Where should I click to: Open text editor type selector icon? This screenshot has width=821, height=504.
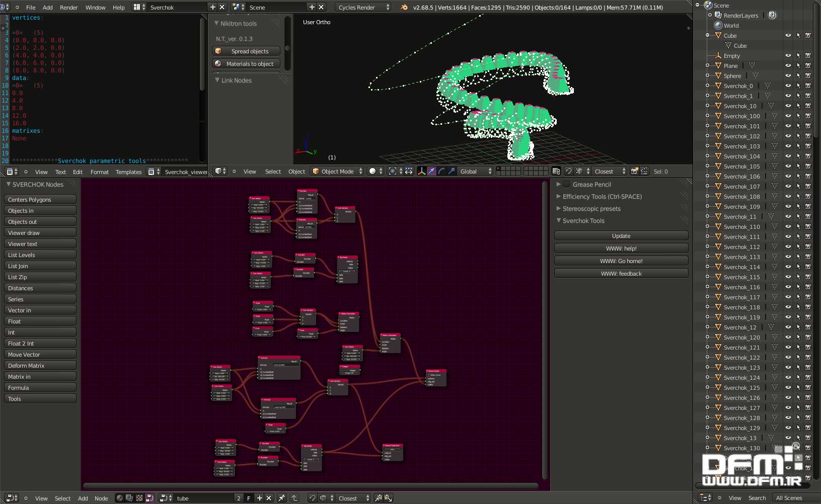click(12, 172)
